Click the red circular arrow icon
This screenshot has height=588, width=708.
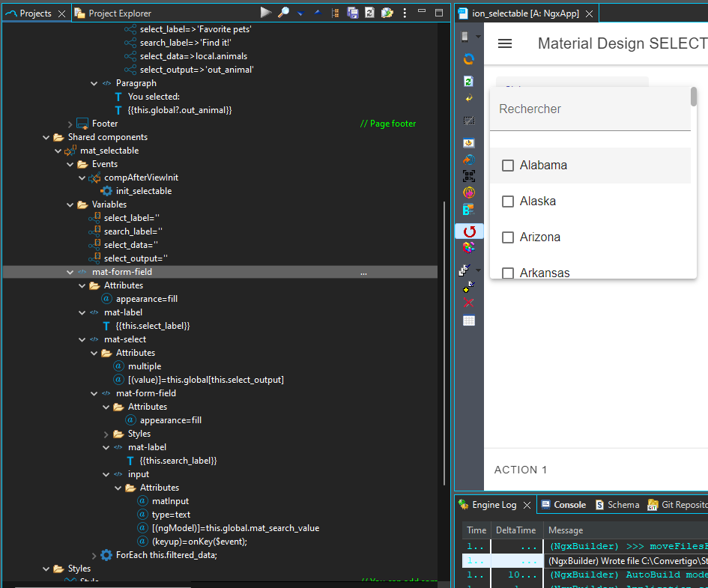point(469,231)
